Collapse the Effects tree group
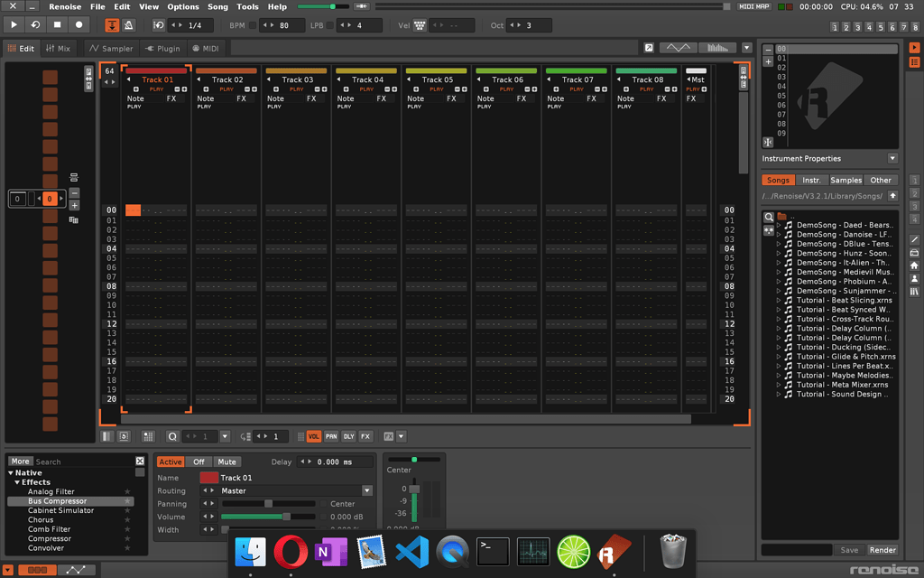Image resolution: width=924 pixels, height=578 pixels. point(17,482)
